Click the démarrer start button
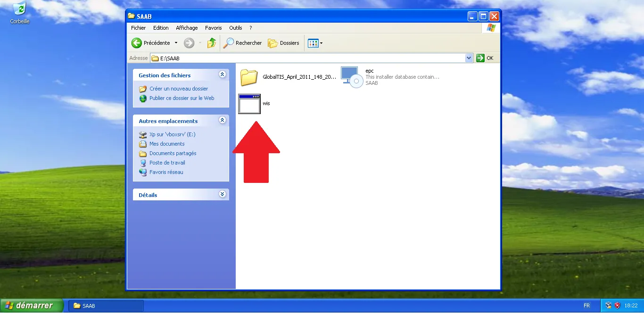The image size is (644, 313). (32, 305)
